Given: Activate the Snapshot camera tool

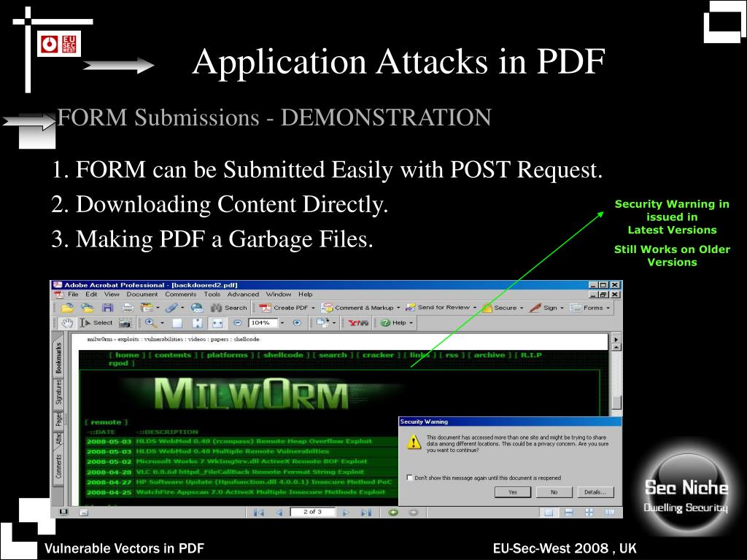Looking at the screenshot, I should pyautogui.click(x=125, y=323).
